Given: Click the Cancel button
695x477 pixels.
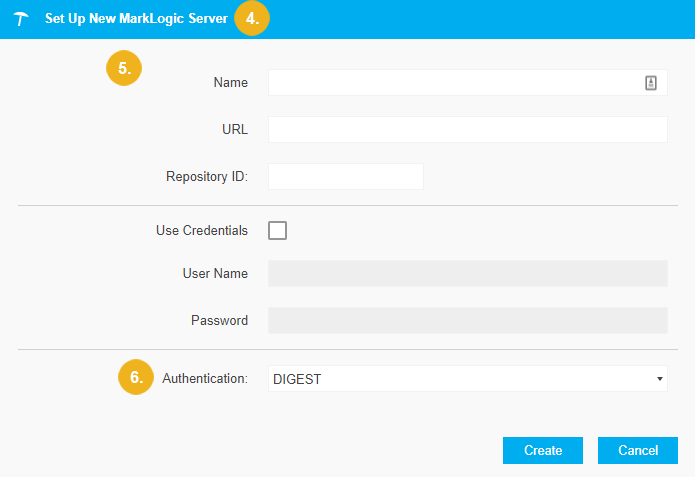Looking at the screenshot, I should [638, 450].
